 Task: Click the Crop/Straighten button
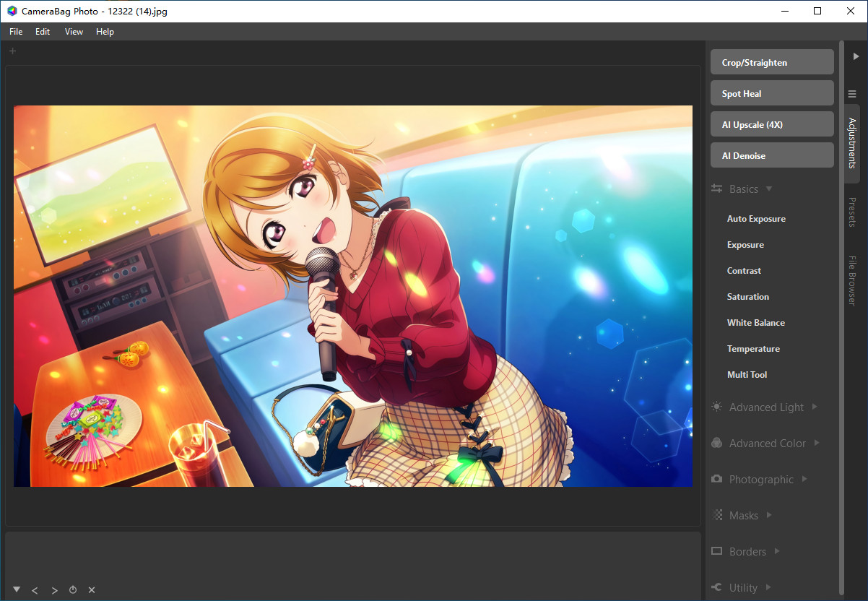tap(772, 62)
